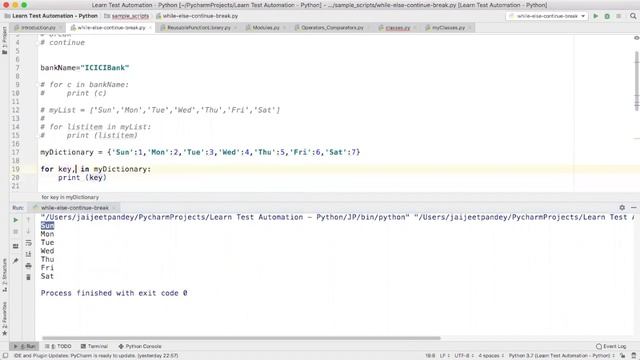Screen dimensions: 640x360
Task: Click the console horizontal scrollbar
Action: [241, 338]
